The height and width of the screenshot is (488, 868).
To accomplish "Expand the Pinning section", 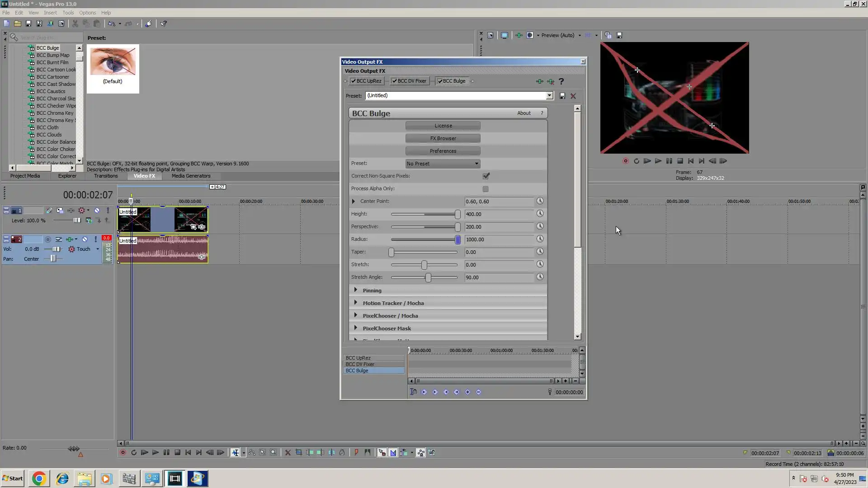I will 356,290.
